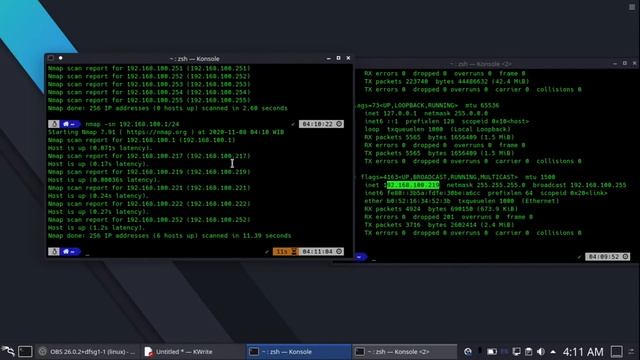640x360 pixels.
Task: Click '0 hosts up' Nmap done line
Action: (167, 108)
